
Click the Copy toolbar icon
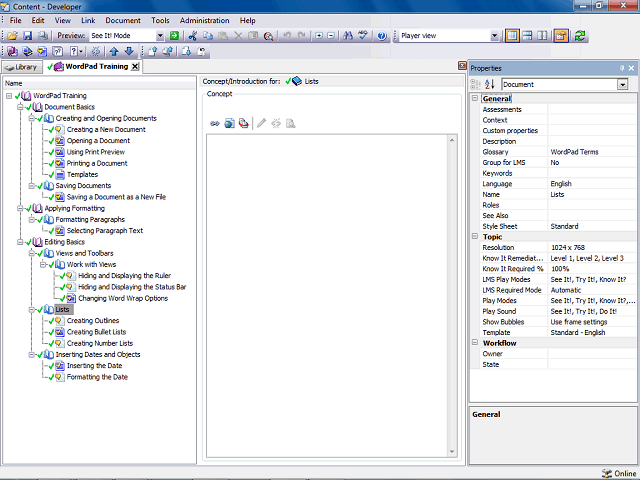click(208, 36)
